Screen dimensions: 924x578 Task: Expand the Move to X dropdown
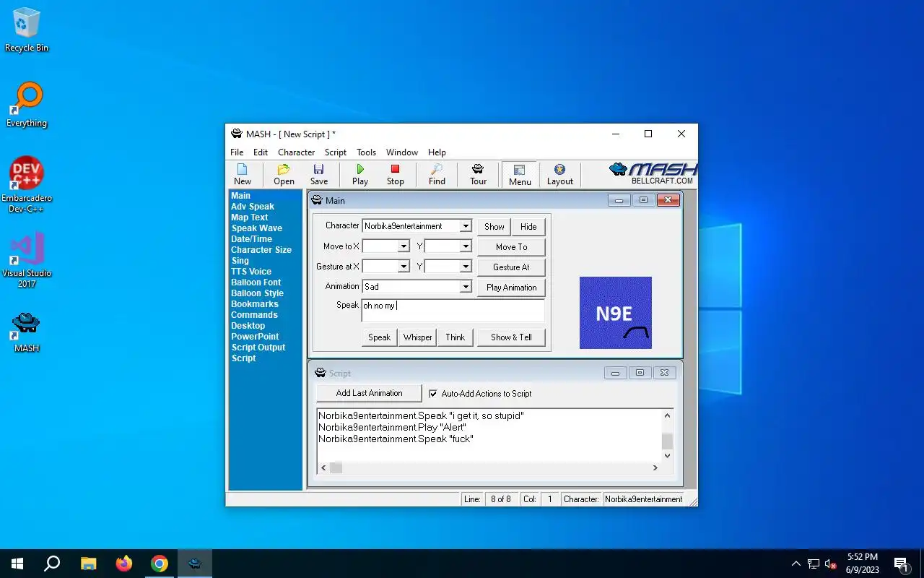[404, 246]
